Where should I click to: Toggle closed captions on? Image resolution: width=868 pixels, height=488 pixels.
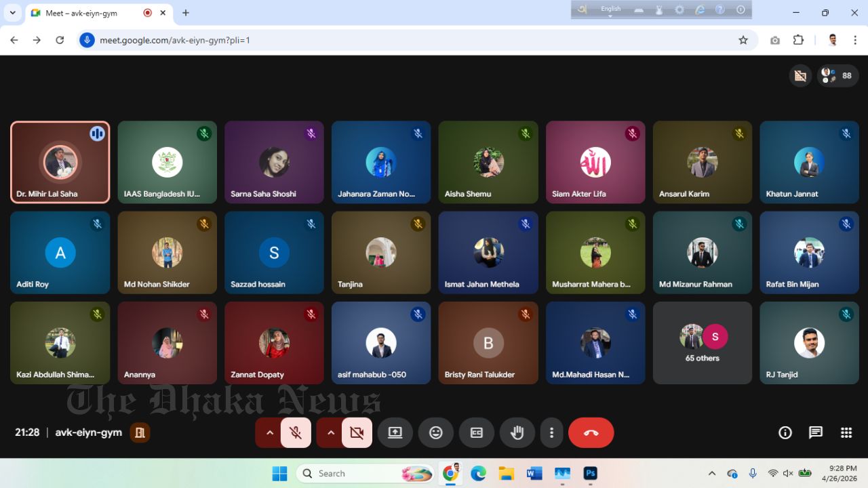tap(477, 432)
